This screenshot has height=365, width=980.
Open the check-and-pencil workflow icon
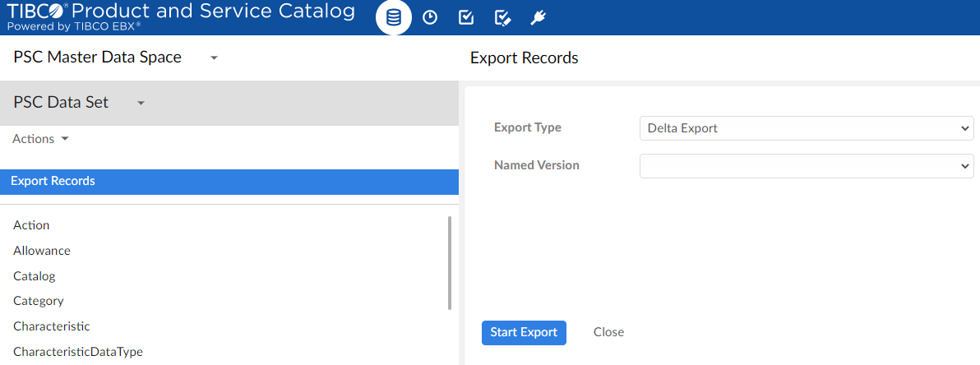(x=503, y=18)
